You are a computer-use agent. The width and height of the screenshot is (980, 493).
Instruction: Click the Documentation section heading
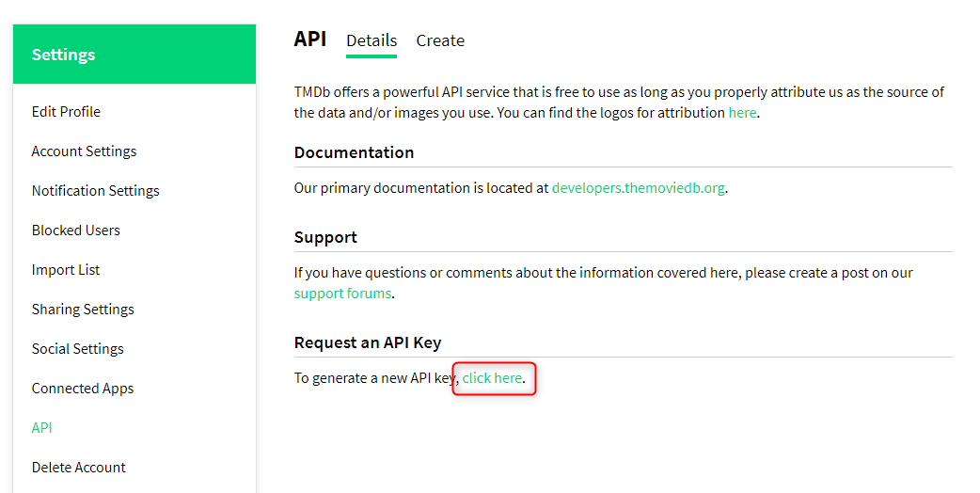(x=354, y=152)
